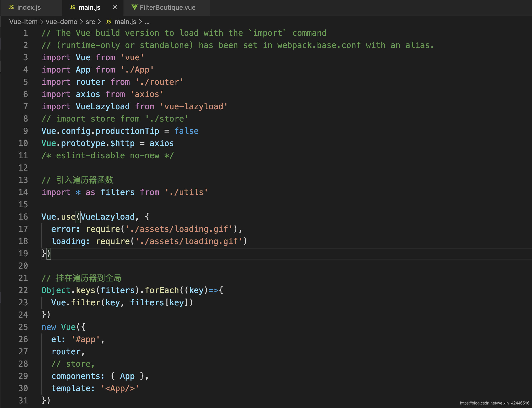Click '#app' string on line 26
532x408 pixels.
86,339
